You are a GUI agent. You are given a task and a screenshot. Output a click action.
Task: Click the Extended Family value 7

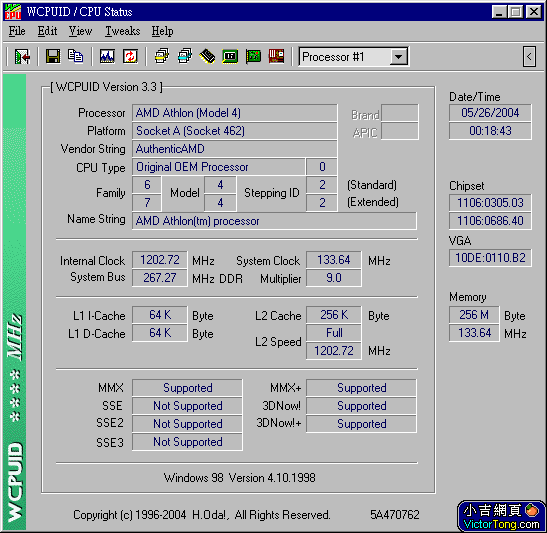click(x=147, y=203)
